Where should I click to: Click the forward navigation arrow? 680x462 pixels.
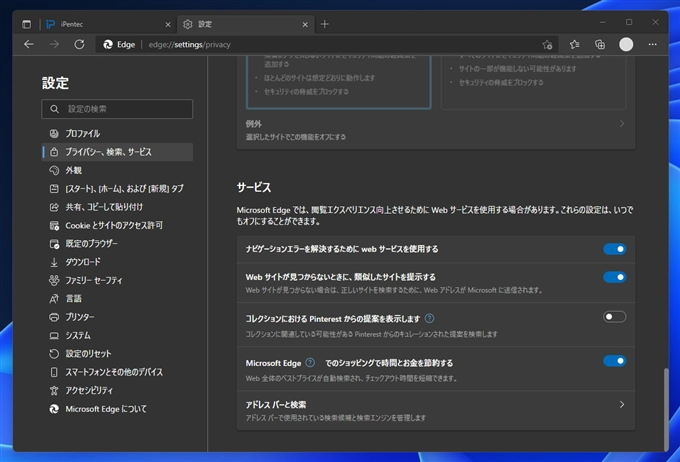click(54, 44)
